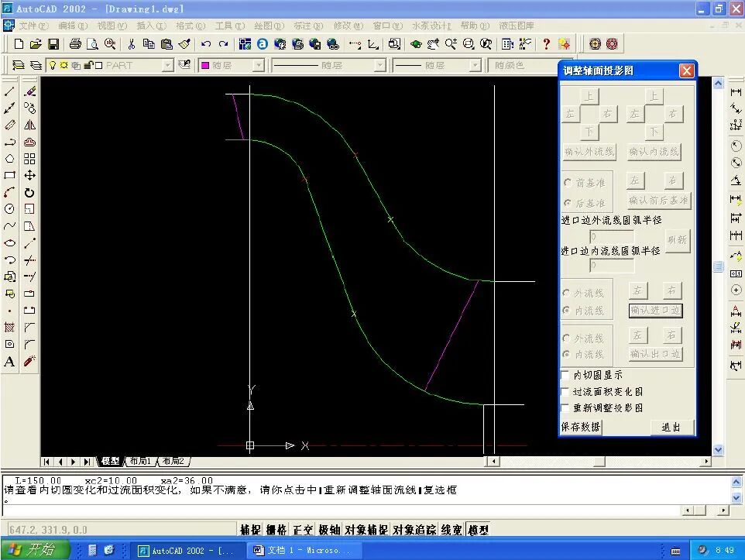This screenshot has height=560, width=745.
Task: Select the Angular Dimension tool
Action: pyautogui.click(x=736, y=180)
